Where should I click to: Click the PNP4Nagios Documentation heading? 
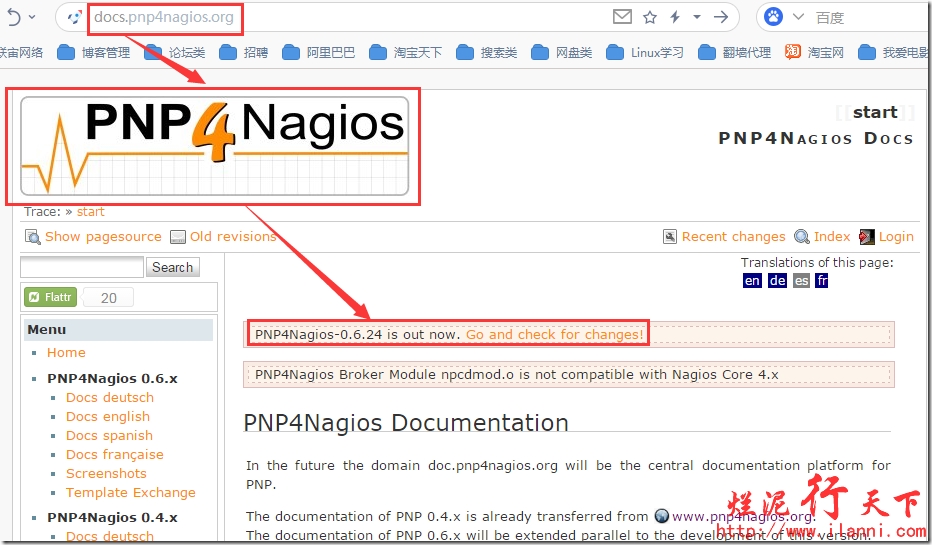click(406, 423)
